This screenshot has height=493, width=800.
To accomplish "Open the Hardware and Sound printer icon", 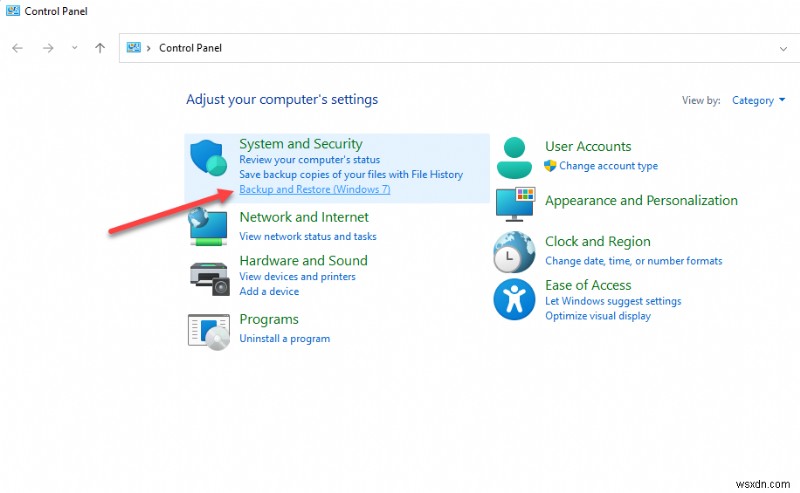I will pos(209,278).
